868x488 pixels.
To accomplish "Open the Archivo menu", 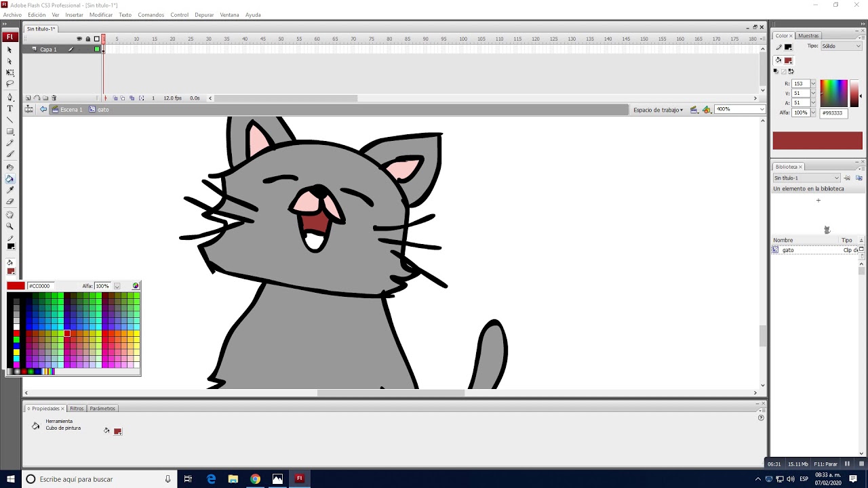I will tap(12, 15).
